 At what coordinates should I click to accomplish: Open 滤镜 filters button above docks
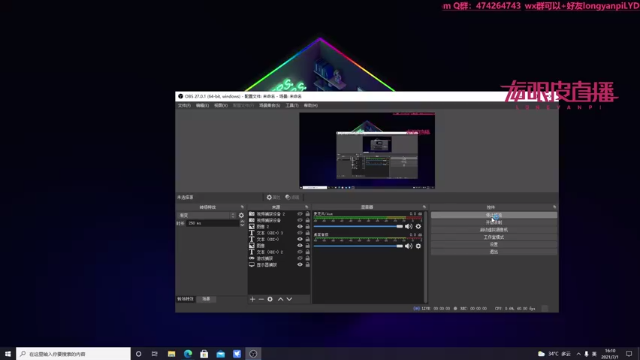(292, 197)
